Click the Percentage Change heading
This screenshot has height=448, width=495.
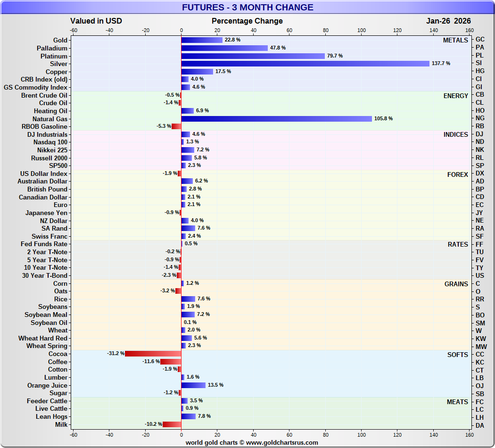[247, 21]
